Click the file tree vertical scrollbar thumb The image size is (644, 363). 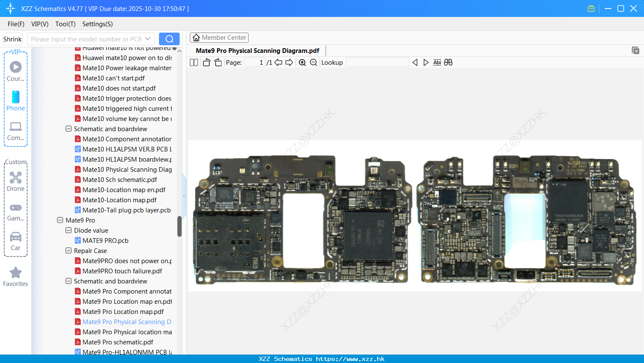(179, 226)
